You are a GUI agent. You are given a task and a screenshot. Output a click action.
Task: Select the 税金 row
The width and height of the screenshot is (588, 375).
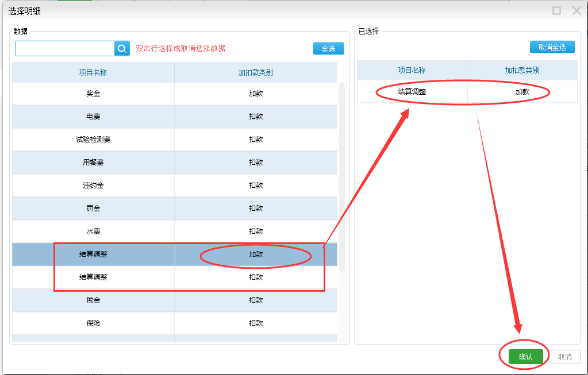93,300
